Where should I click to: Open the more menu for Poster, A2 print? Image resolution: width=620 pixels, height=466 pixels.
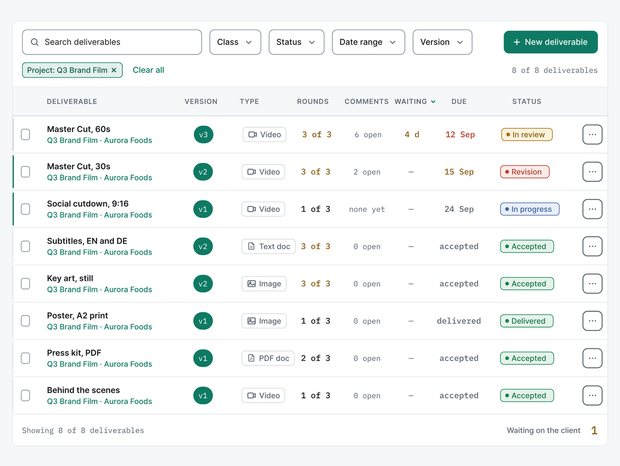[592, 321]
